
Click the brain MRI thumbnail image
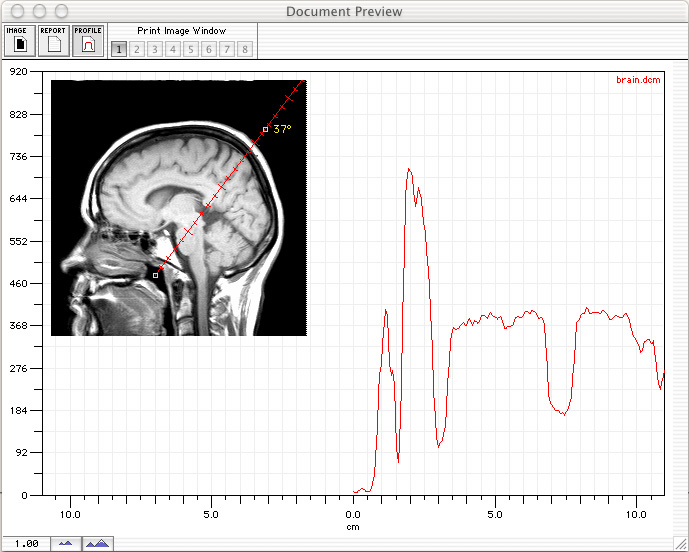(x=178, y=208)
